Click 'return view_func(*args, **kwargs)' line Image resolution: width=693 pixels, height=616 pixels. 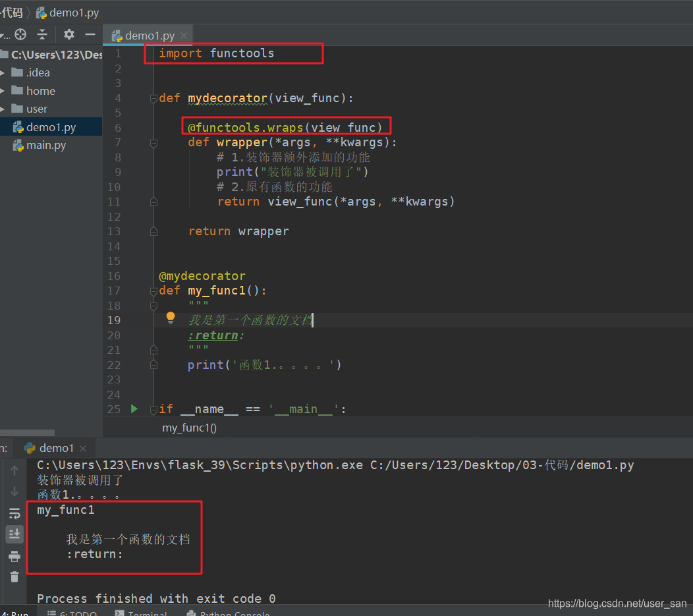coord(336,202)
